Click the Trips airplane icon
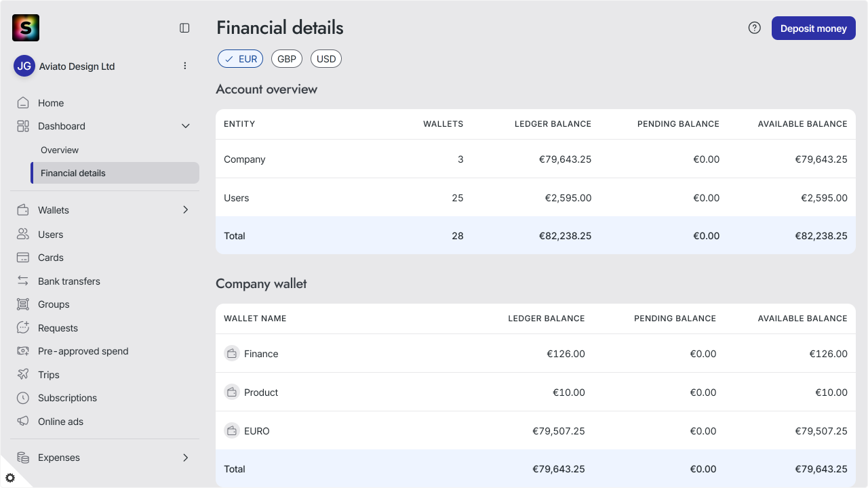868x488 pixels. point(23,375)
